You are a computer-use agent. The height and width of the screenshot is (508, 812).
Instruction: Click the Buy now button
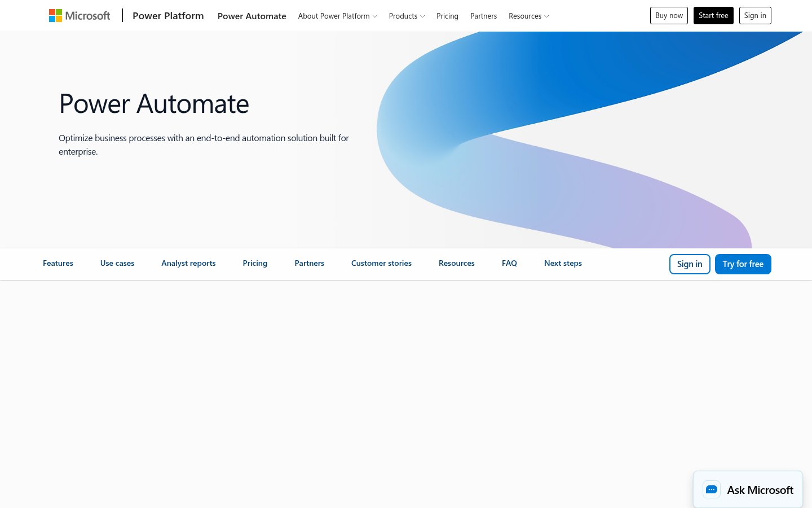click(669, 16)
